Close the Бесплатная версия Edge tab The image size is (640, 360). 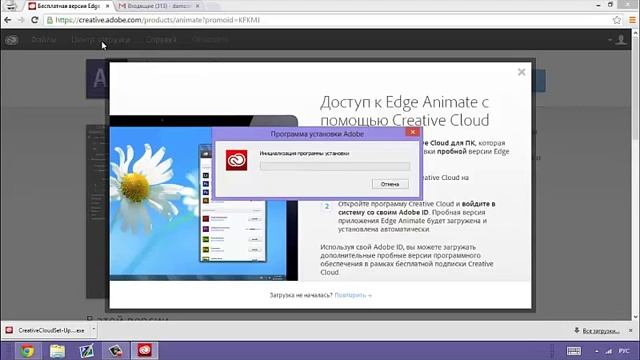pos(107,6)
